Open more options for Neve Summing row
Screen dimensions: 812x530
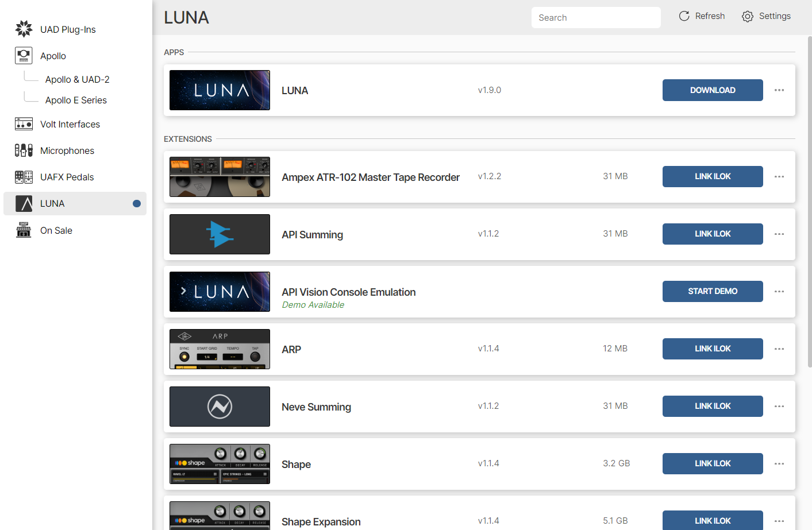click(779, 406)
